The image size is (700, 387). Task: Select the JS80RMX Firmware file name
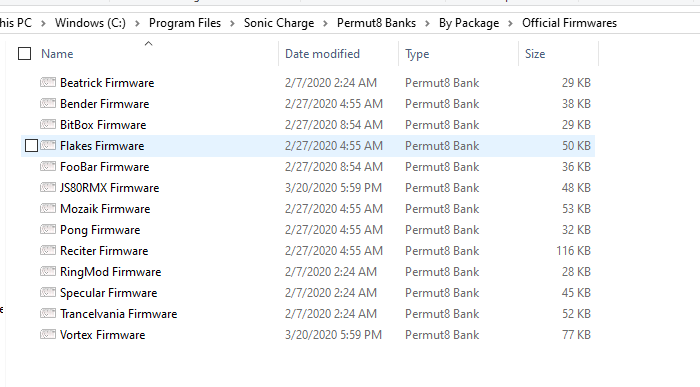(x=109, y=187)
